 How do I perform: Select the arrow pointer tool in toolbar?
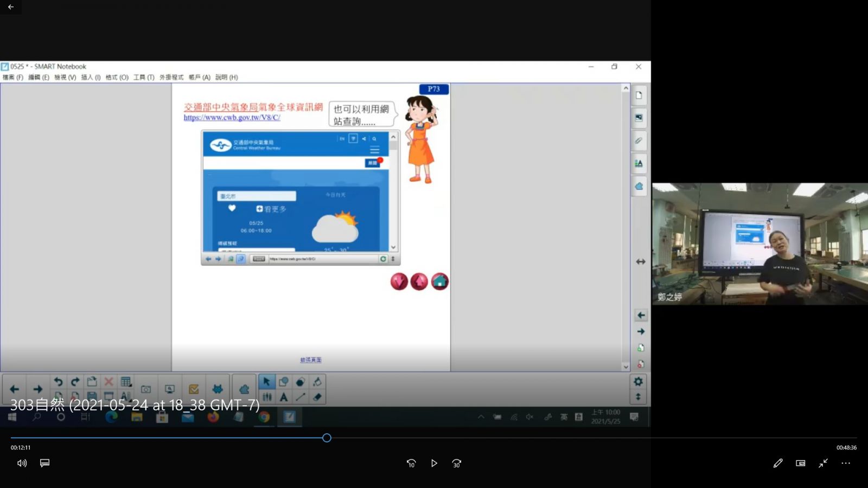(x=266, y=382)
